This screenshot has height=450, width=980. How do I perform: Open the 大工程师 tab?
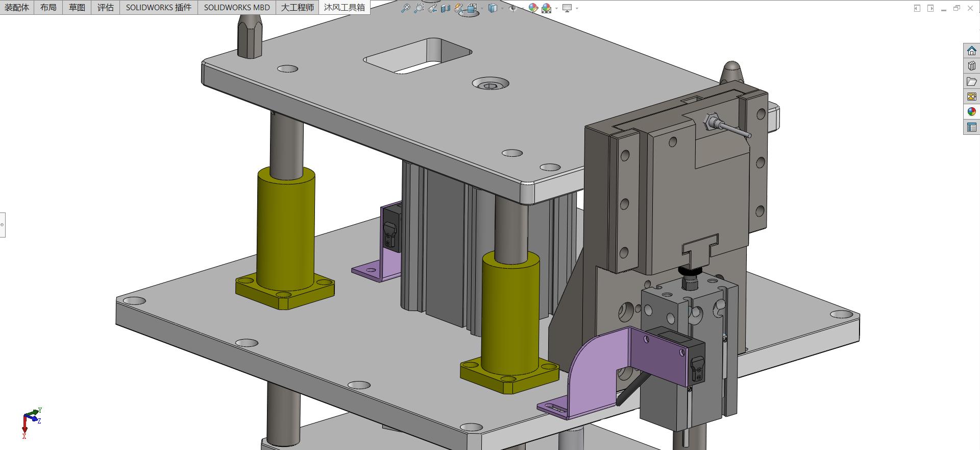pos(298,7)
